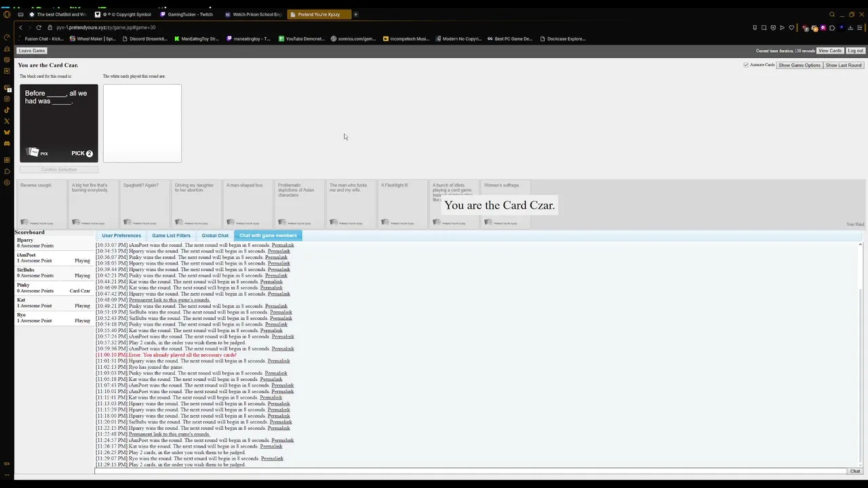Click the blank white card placeholder

coord(142,123)
